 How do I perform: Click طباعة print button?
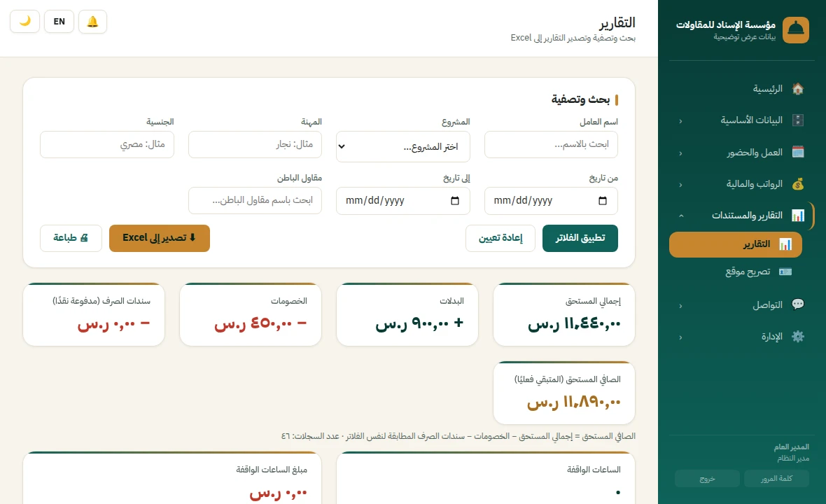(71, 238)
